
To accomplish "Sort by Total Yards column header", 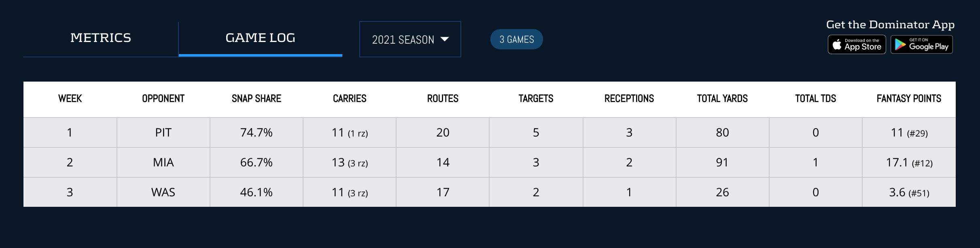I will [x=722, y=99].
